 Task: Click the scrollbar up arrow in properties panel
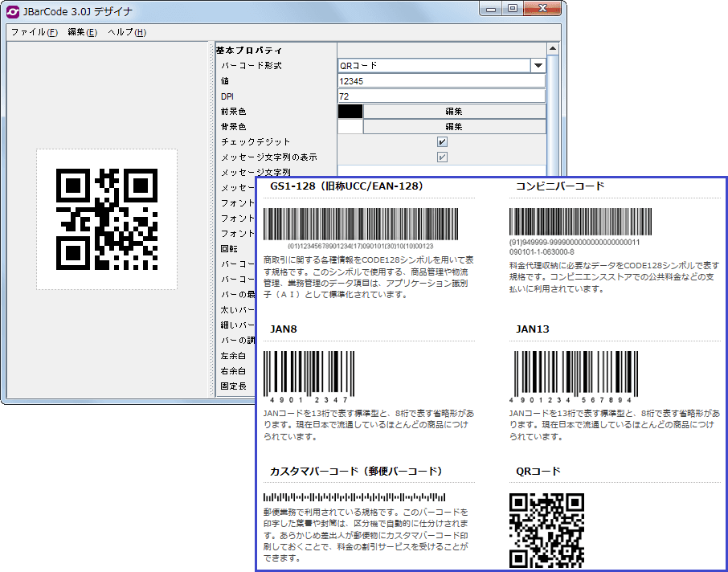tap(553, 49)
